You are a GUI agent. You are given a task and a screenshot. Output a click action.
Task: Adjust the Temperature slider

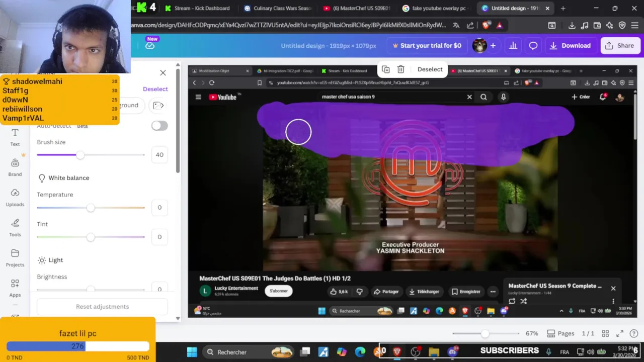coord(91,208)
